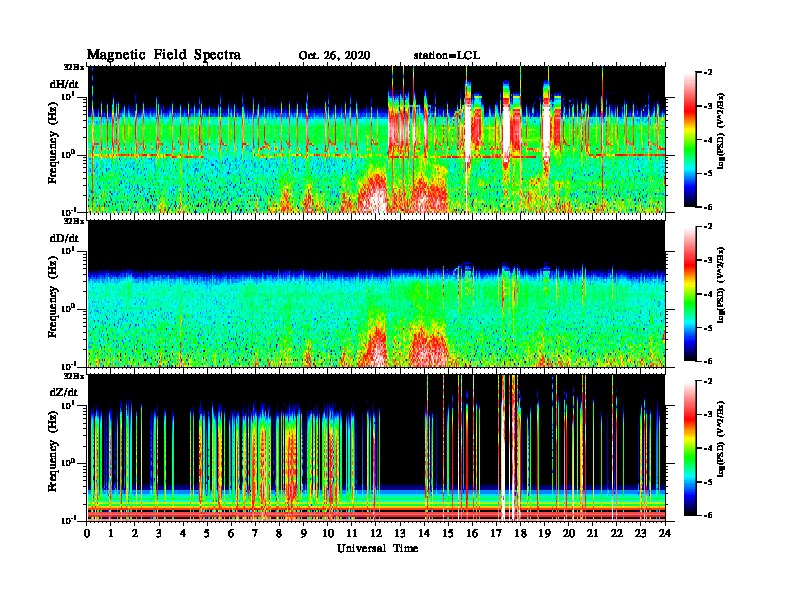Click the dD/dt color bar "log(PSD) (V^2/Hz)" label
Viewport: 792px width, 612px height.
(721, 285)
